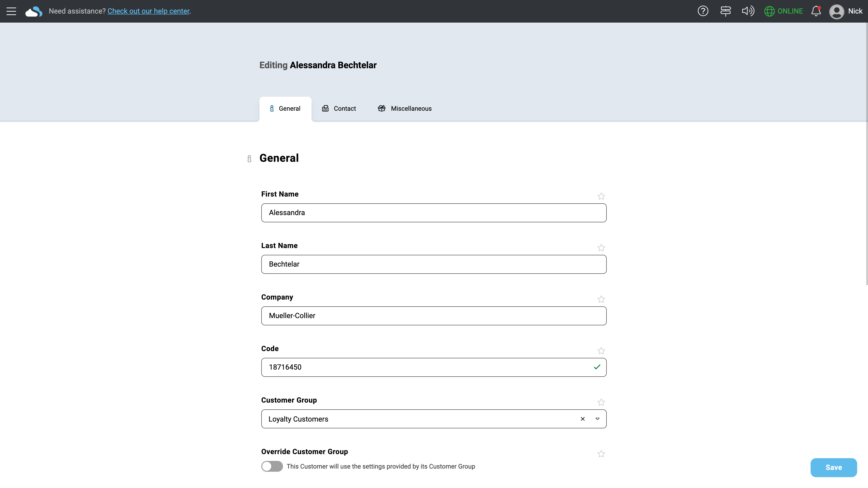This screenshot has width=868, height=488.
Task: Clear the Loyalty Customers selection
Action: (x=583, y=419)
